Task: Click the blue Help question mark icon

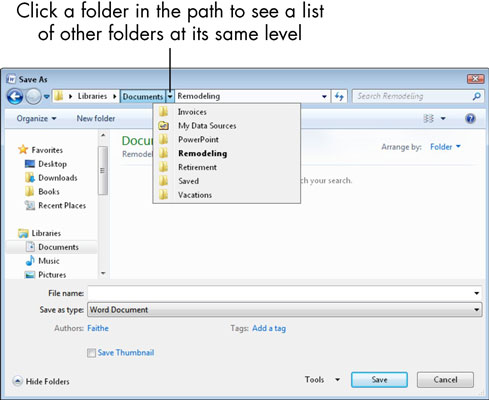Action: [470, 118]
